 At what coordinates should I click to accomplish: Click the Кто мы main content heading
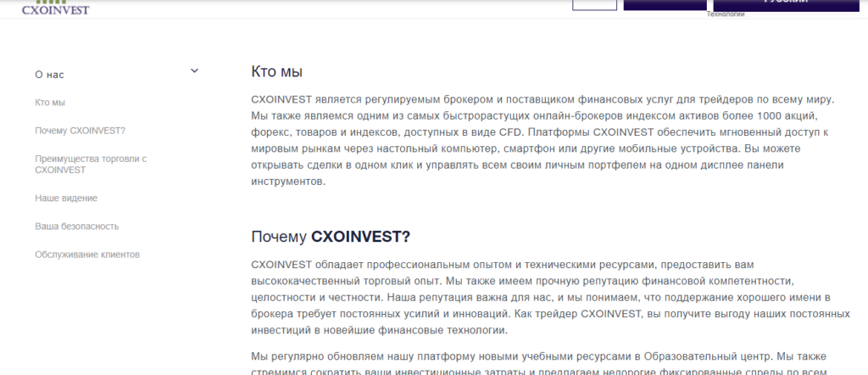(x=277, y=71)
